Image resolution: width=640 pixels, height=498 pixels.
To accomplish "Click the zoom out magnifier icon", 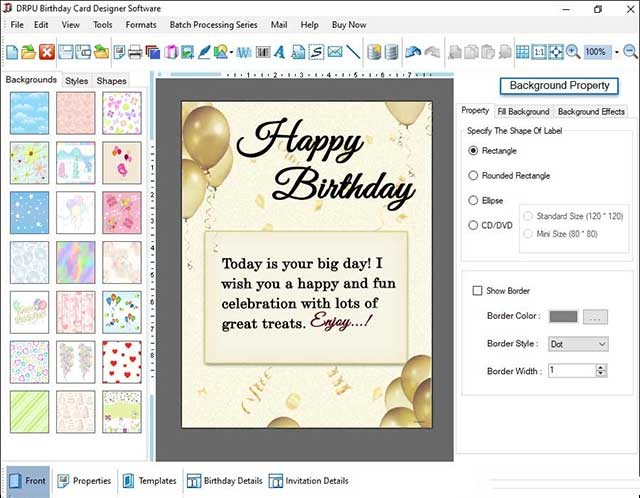I will click(x=631, y=51).
